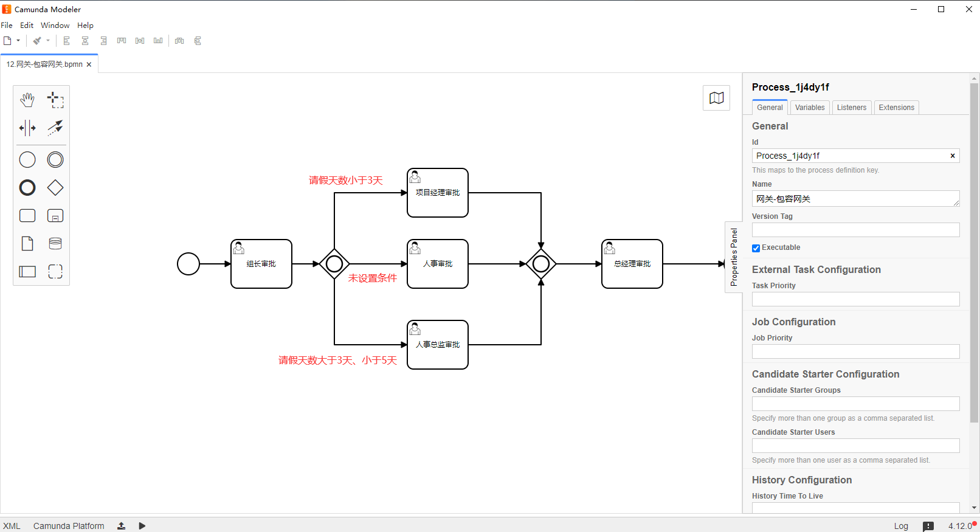This screenshot has height=532, width=980.
Task: Open edit color tool dropdown
Action: [48, 41]
